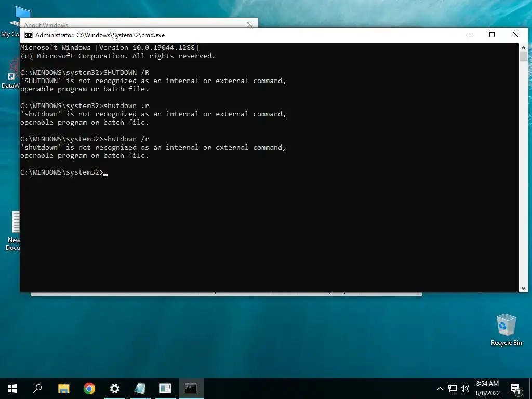The width and height of the screenshot is (532, 399).
Task: Open network status tray icon
Action: pyautogui.click(x=453, y=389)
